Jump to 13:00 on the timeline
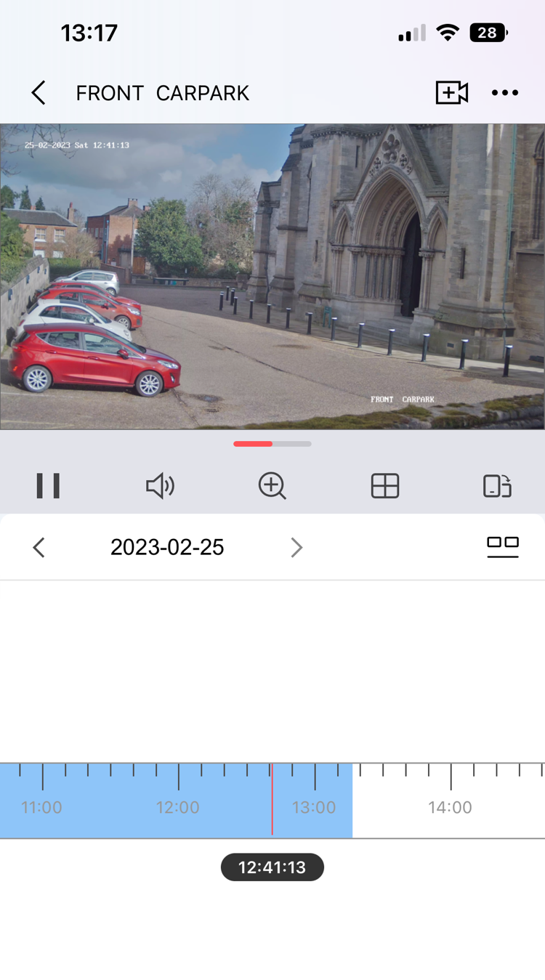Viewport: 545px width, 980px height. tap(314, 807)
